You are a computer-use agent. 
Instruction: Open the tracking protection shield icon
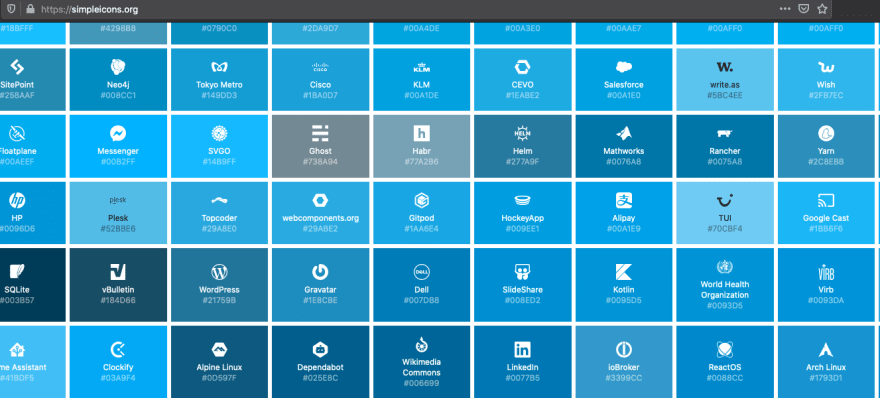tap(11, 9)
